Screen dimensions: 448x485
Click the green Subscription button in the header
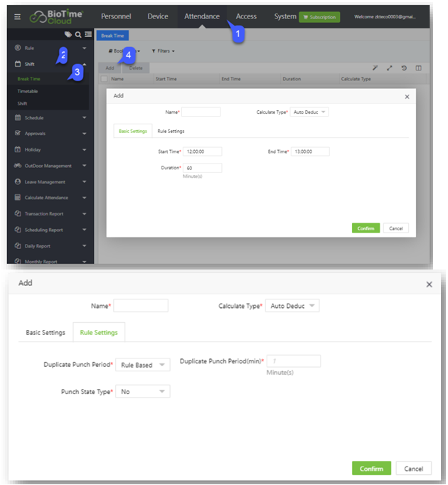[x=319, y=17]
